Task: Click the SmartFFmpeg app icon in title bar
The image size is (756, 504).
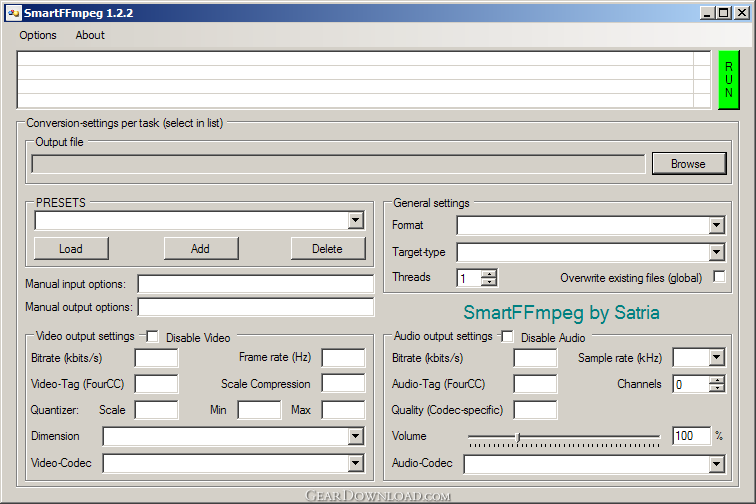Action: pos(14,13)
